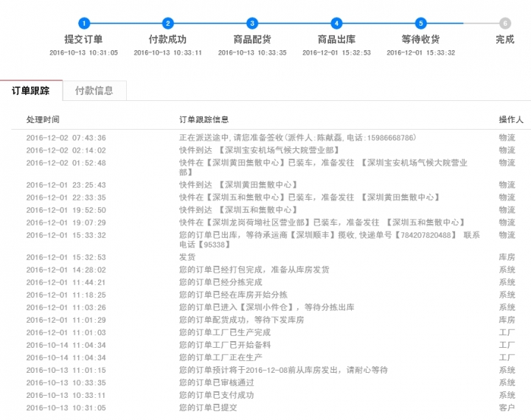The width and height of the screenshot is (531, 420).
Task: Click timestamp 2016-10-13 10:33:35 under 商品配货
Action: [252, 53]
